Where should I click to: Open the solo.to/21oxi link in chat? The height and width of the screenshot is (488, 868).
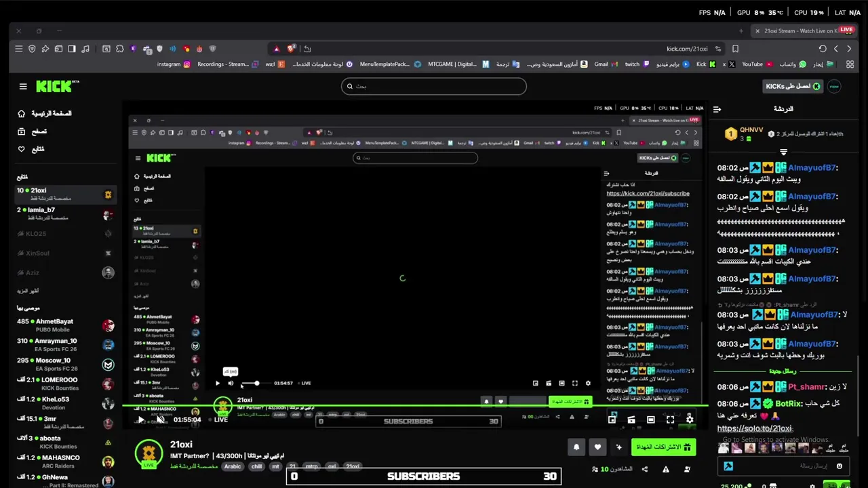coord(754,428)
